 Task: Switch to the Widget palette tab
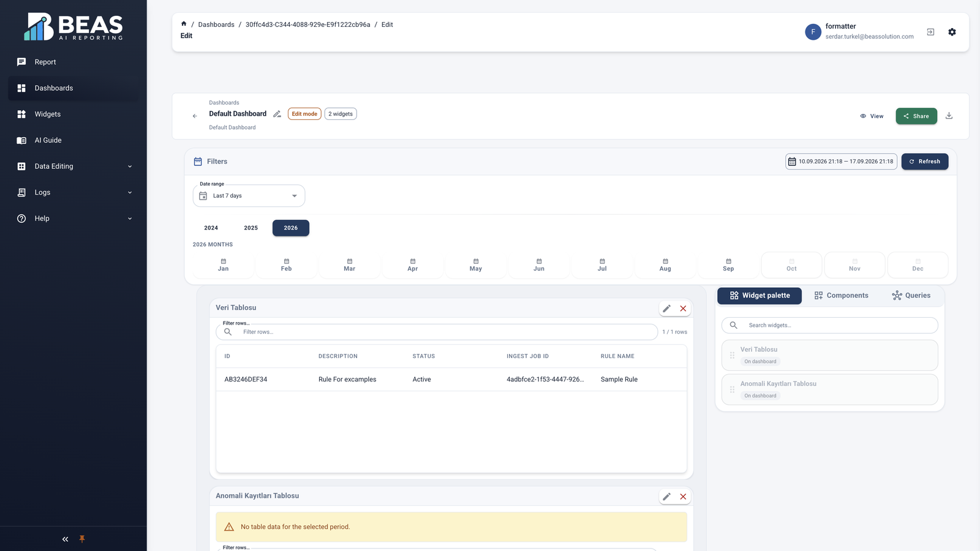[759, 296]
